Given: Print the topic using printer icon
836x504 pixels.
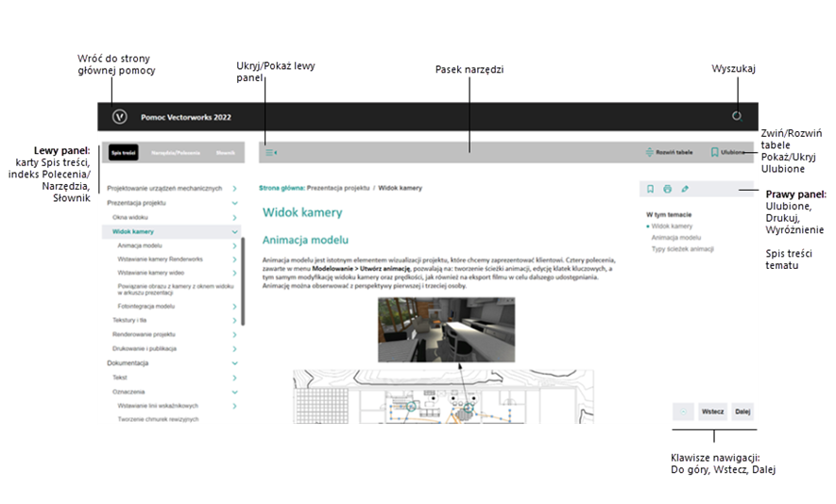Looking at the screenshot, I should click(x=667, y=189).
